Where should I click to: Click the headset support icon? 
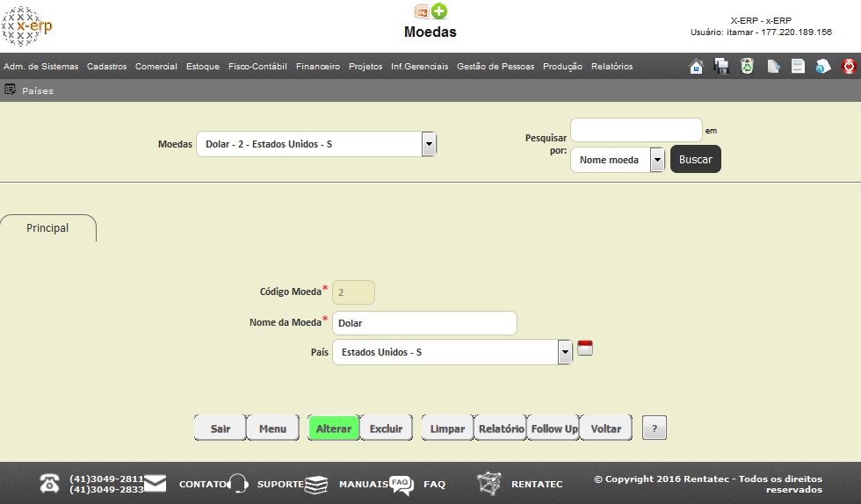click(238, 484)
